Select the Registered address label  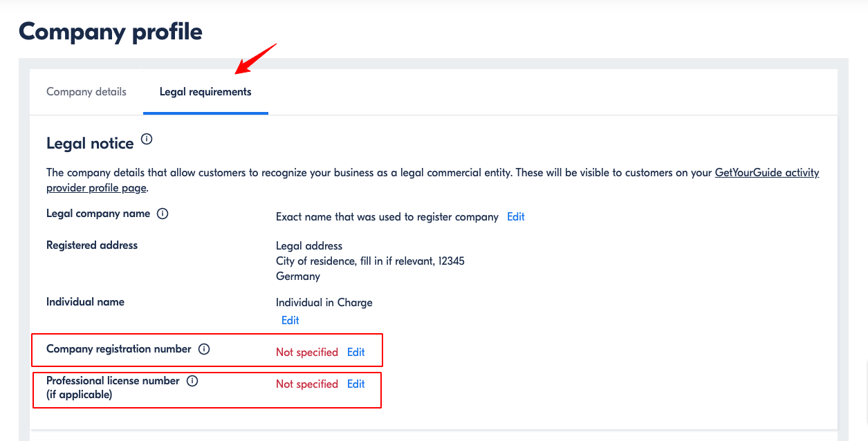pyautogui.click(x=92, y=245)
